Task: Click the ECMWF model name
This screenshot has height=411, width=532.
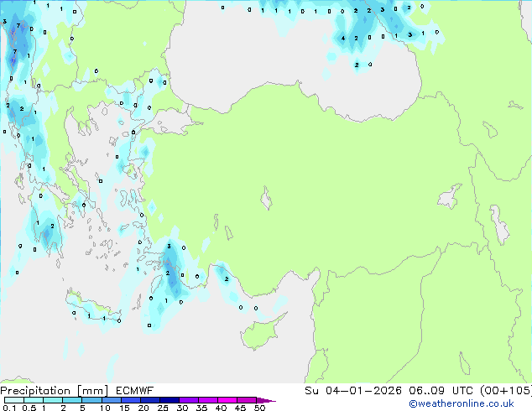Action: 135,391
